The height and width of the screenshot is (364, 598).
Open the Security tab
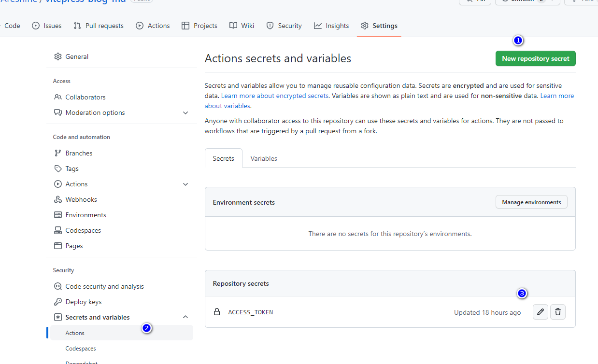[x=284, y=26]
